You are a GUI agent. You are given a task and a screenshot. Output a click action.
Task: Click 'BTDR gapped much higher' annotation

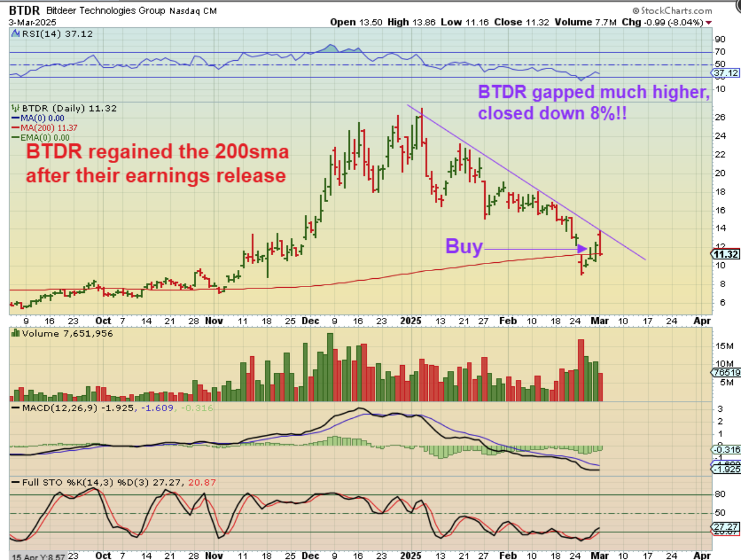[593, 92]
